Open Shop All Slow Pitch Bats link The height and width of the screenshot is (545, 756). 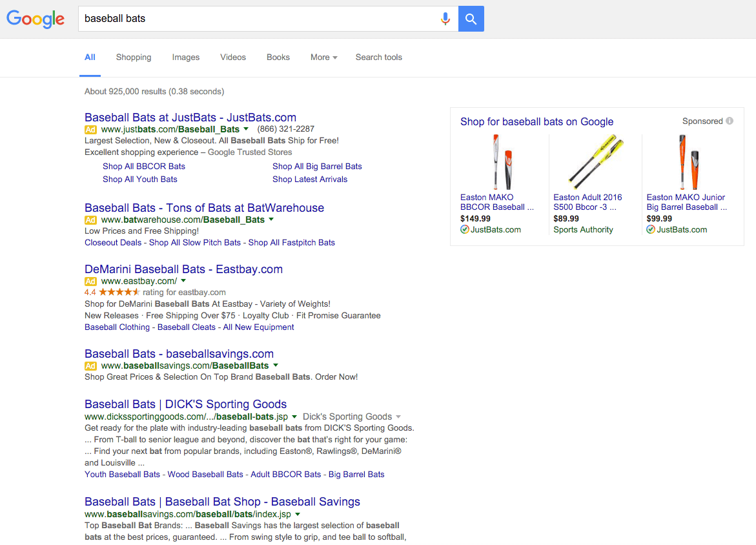[x=195, y=243]
